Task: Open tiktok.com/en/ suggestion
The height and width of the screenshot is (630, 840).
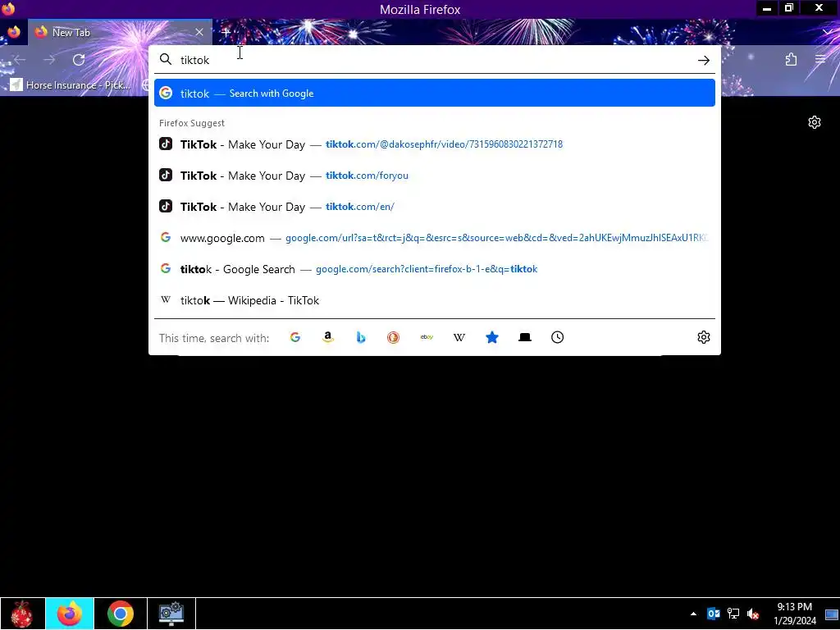Action: tap(435, 207)
